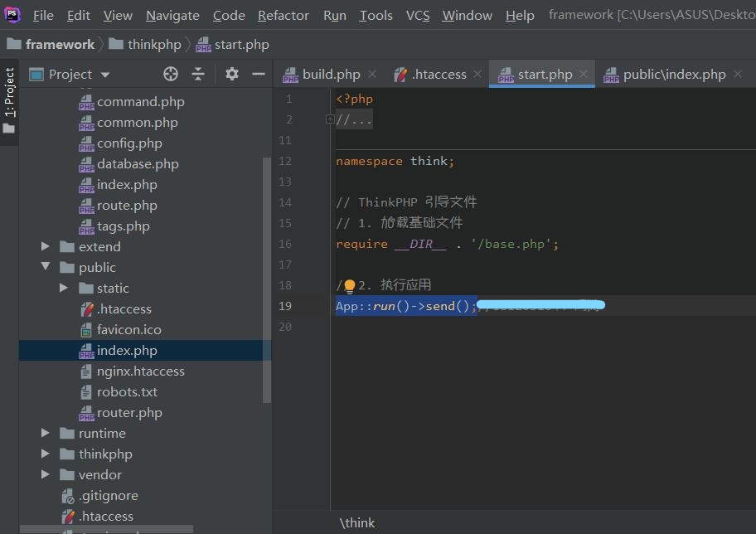Click the require '/base.php' code line
This screenshot has height=534, width=756.
pos(447,244)
